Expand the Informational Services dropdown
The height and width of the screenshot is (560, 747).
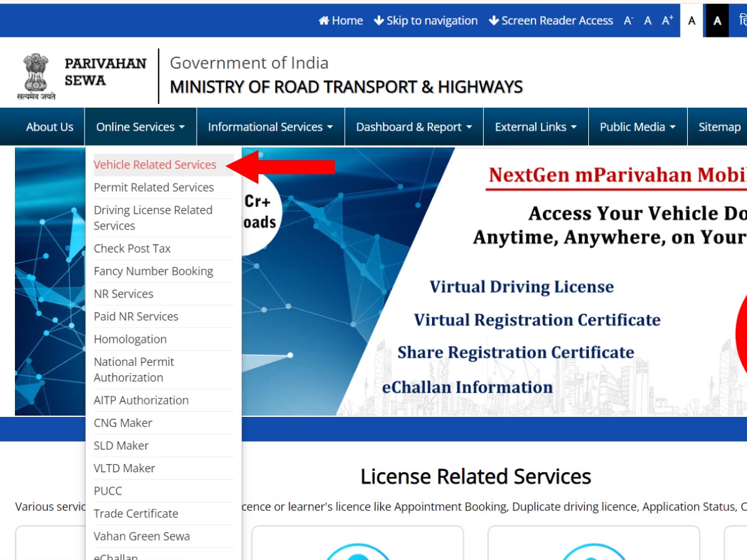click(x=270, y=126)
